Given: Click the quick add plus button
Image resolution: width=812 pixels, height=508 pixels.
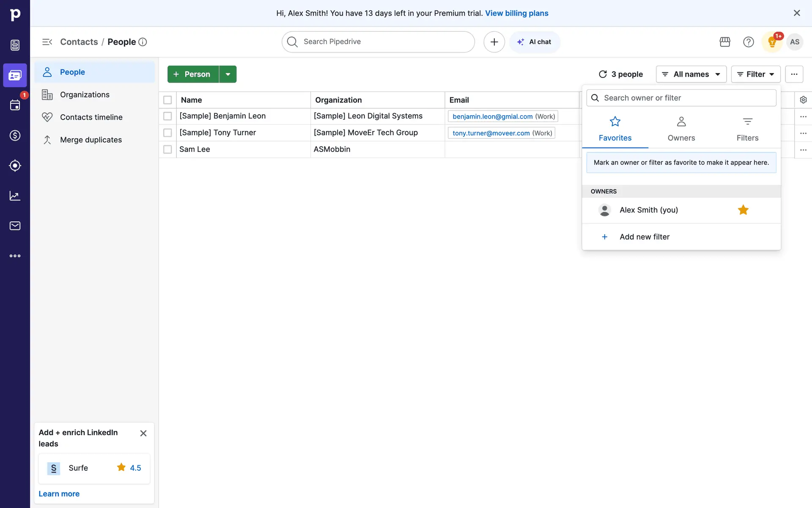Looking at the screenshot, I should tap(494, 42).
